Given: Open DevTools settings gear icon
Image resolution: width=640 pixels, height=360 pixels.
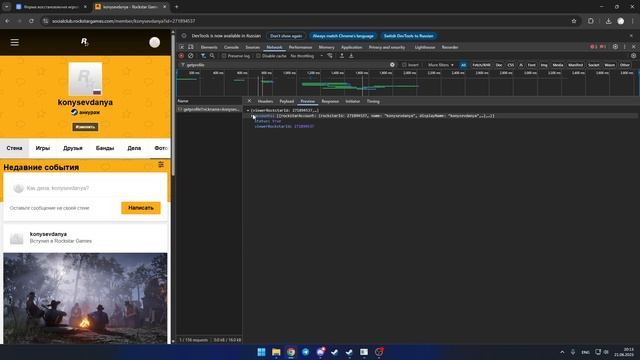Looking at the screenshot, I should tap(615, 47).
